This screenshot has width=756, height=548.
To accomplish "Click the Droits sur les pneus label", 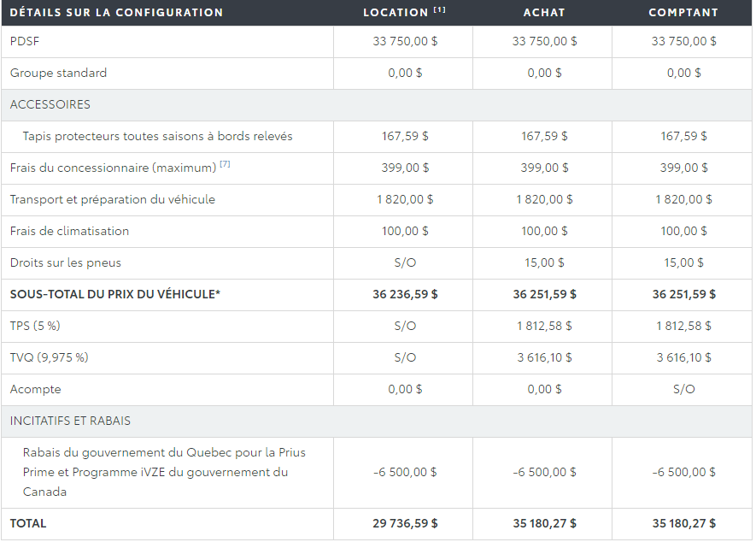I will click(x=66, y=263).
